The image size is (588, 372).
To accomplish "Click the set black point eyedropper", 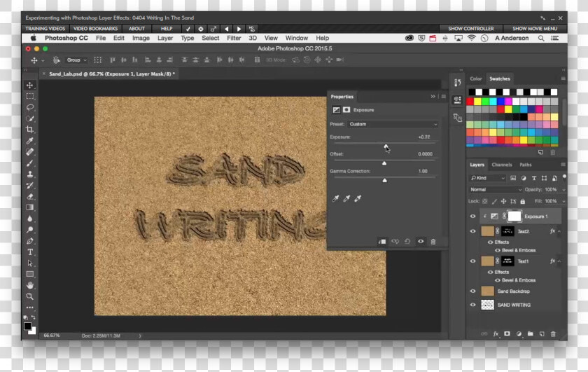I will tap(335, 198).
